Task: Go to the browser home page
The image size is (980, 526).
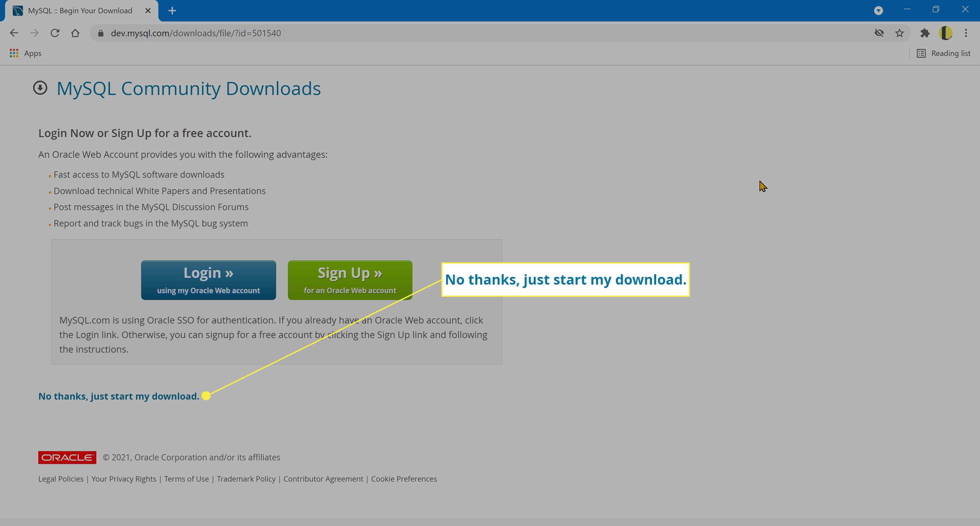Action: [75, 33]
